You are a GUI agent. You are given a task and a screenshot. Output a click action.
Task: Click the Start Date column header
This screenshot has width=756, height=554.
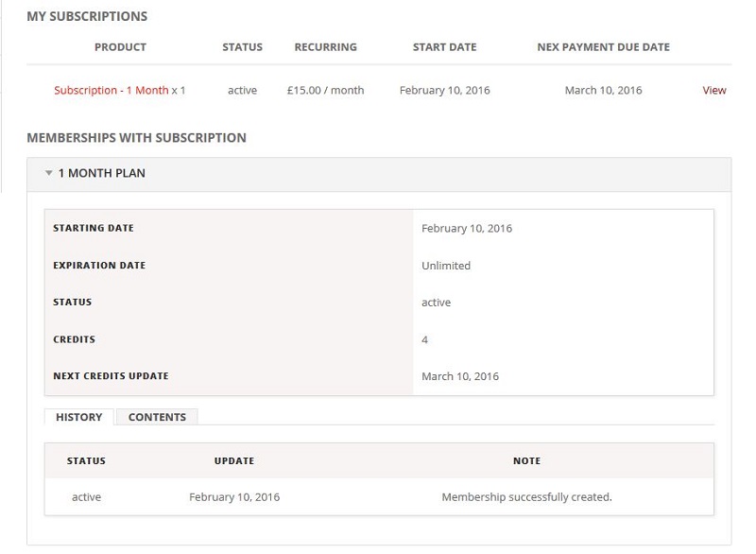444,47
